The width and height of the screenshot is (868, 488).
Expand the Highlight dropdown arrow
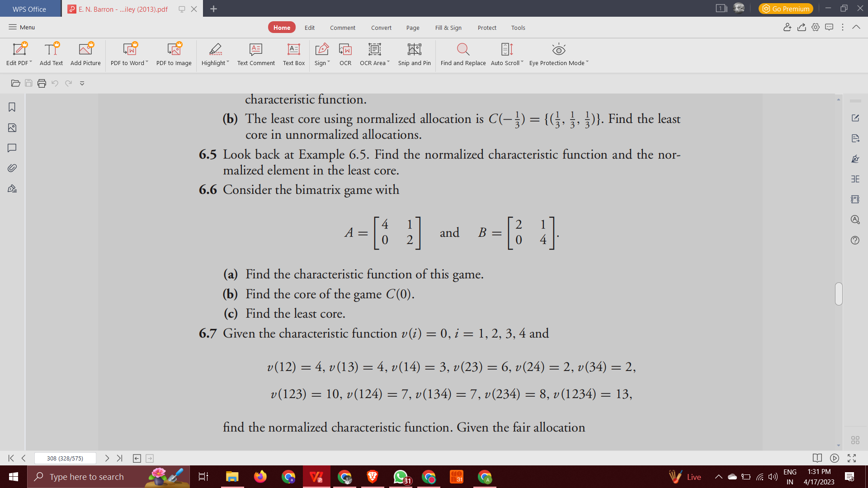[228, 62]
